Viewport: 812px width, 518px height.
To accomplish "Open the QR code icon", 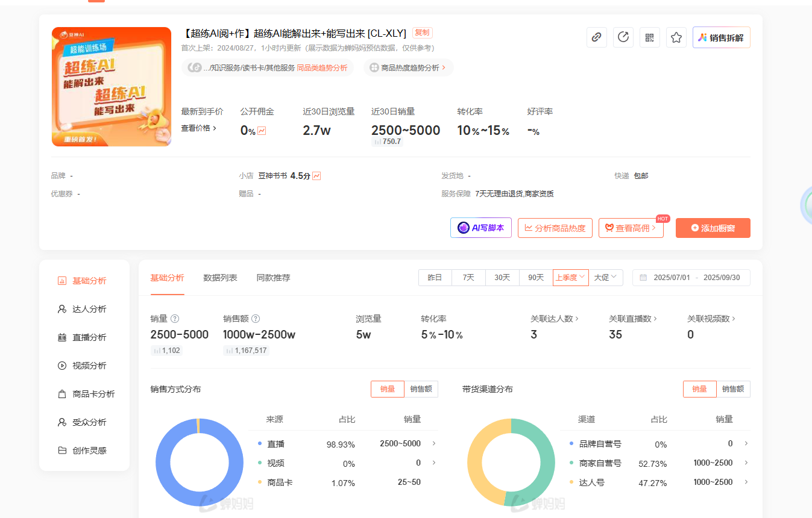I will (650, 37).
